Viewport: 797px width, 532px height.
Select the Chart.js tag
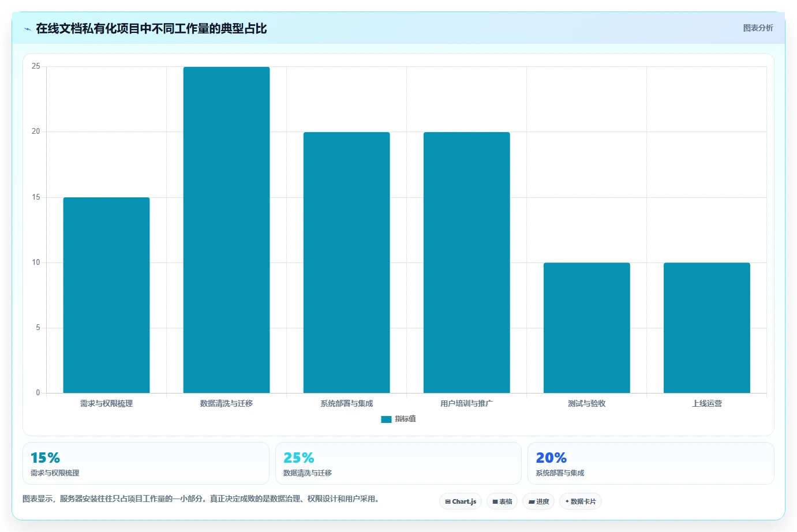coord(461,501)
